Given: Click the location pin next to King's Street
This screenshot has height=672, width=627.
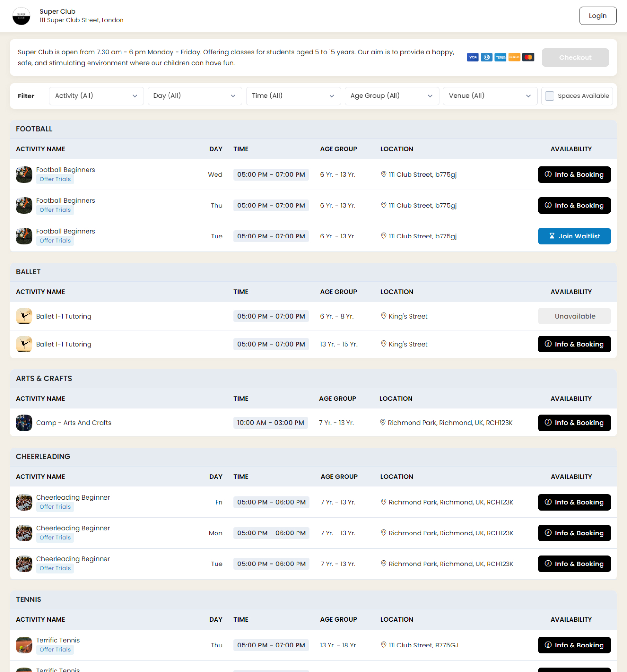Looking at the screenshot, I should pyautogui.click(x=384, y=316).
